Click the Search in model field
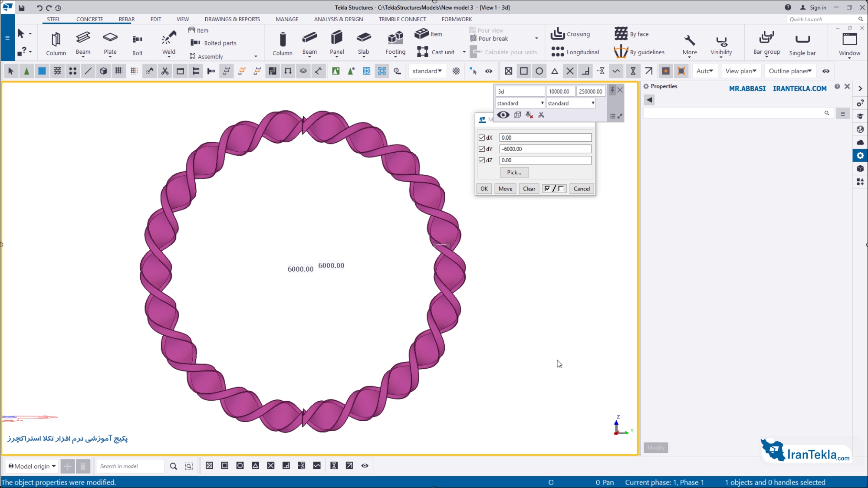Viewport: 868px width, 488px height. (x=130, y=466)
